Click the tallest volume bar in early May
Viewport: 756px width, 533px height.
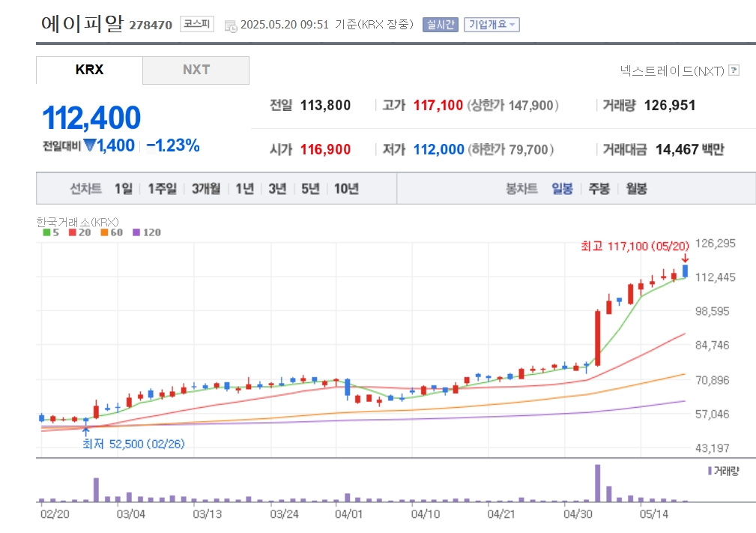(x=598, y=484)
